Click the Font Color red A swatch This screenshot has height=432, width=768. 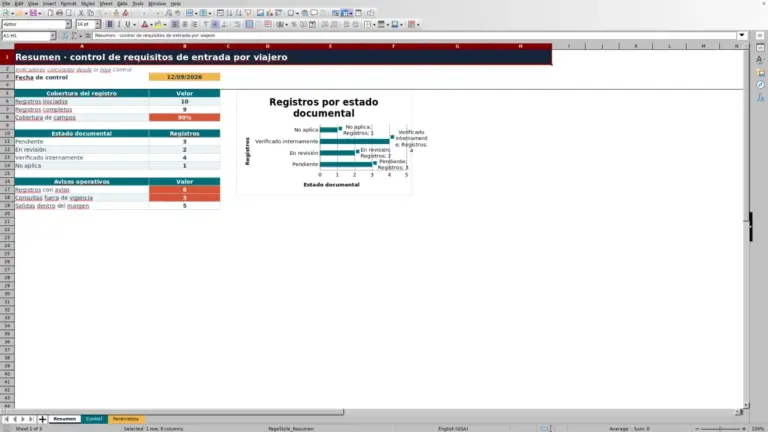[144, 24]
